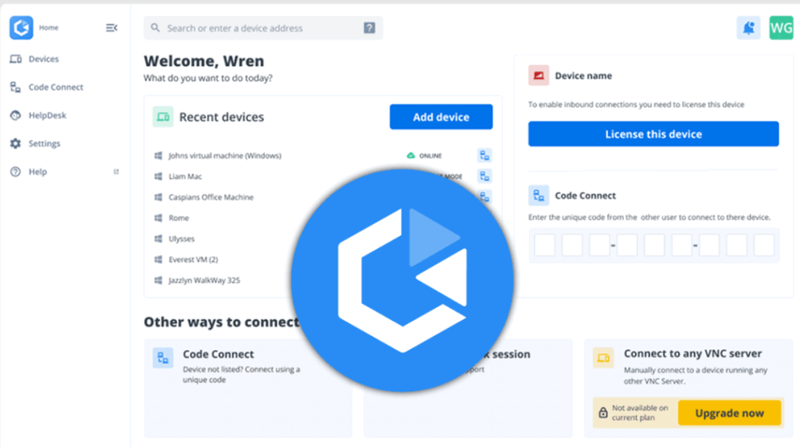Click the Windows icon beside Liam Mac
The image size is (800, 447).
158,177
